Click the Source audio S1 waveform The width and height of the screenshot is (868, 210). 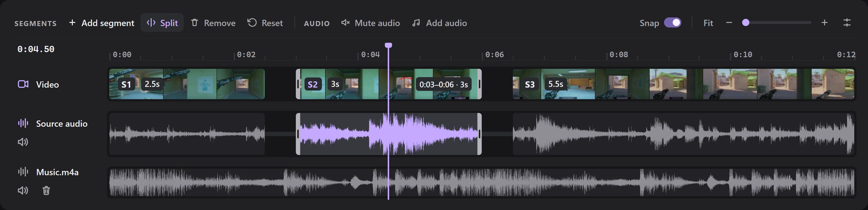(187, 134)
